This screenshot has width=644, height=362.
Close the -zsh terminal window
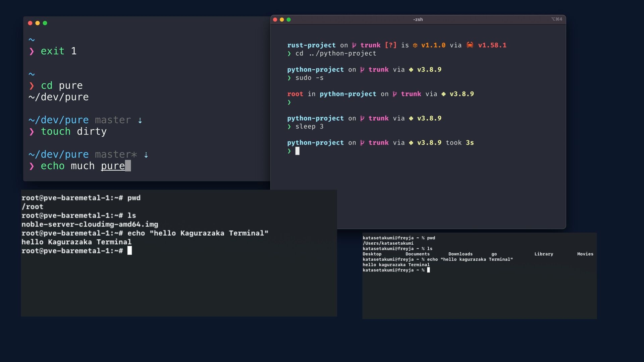click(x=275, y=19)
